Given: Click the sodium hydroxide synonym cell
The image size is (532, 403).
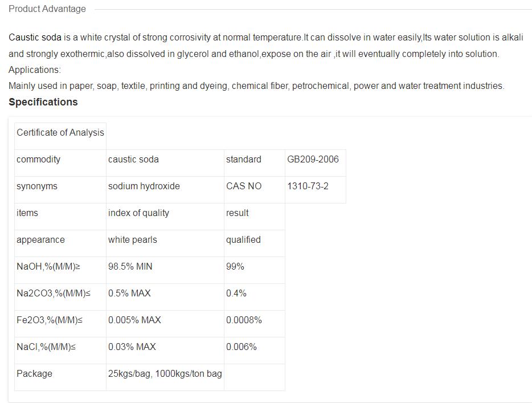Looking at the screenshot, I should 144,186.
